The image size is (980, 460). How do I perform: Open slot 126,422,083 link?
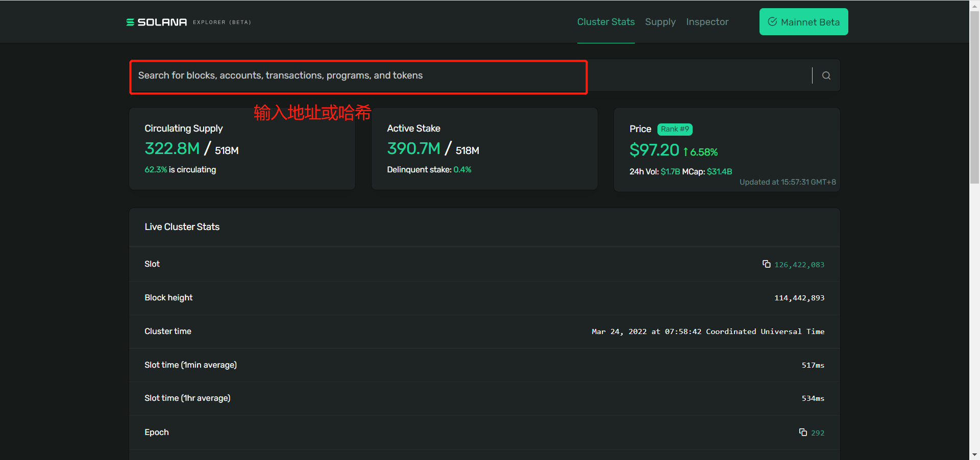(799, 265)
